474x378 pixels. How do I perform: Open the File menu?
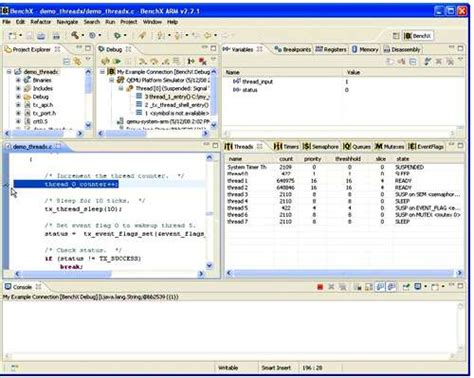point(6,22)
